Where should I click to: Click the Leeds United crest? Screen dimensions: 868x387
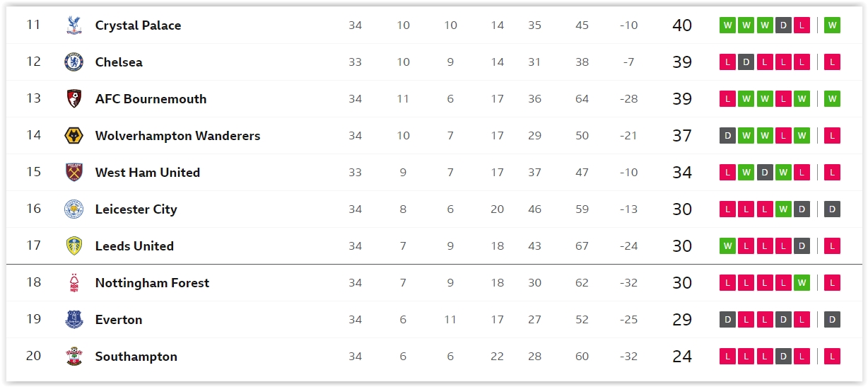pos(74,246)
